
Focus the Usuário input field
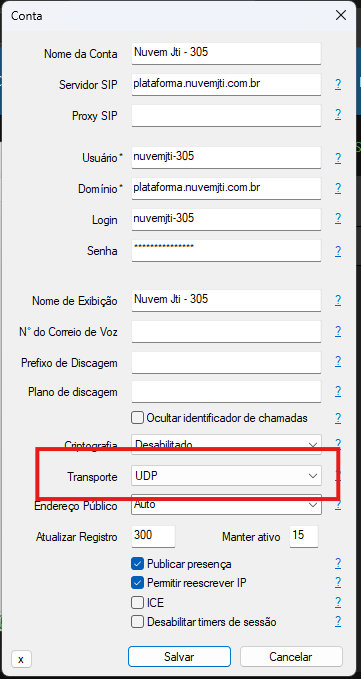click(x=226, y=158)
